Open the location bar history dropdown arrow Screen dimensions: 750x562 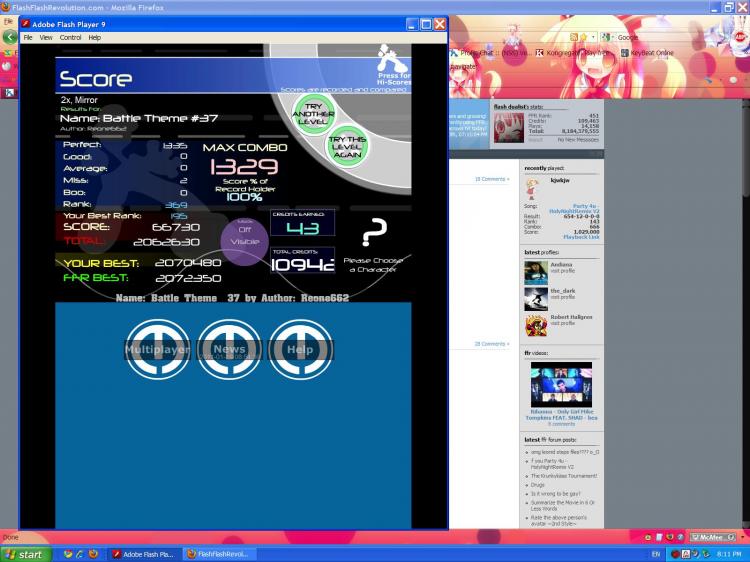[x=593, y=37]
